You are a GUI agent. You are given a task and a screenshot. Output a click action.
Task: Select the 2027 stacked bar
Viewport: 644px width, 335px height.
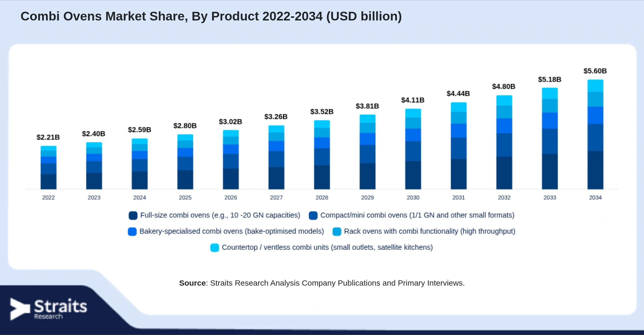pyautogui.click(x=276, y=157)
